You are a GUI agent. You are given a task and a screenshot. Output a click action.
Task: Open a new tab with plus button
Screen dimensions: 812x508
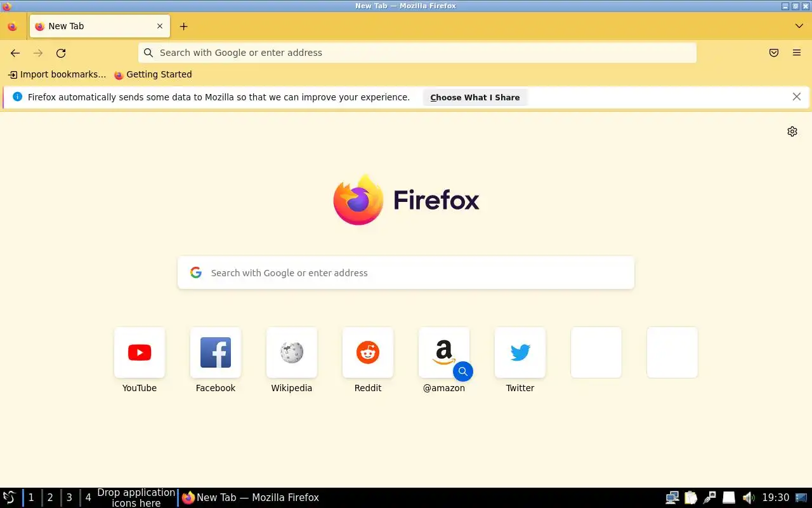click(x=183, y=26)
